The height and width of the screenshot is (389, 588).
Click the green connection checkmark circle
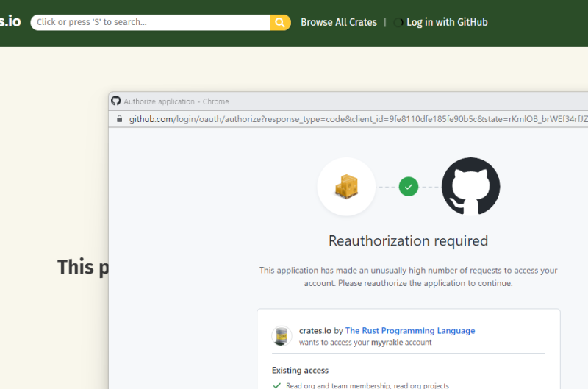tap(409, 187)
